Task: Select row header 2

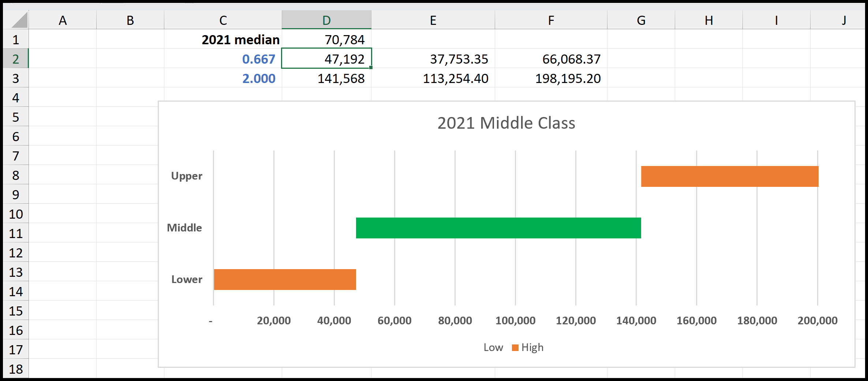Action: (15, 59)
